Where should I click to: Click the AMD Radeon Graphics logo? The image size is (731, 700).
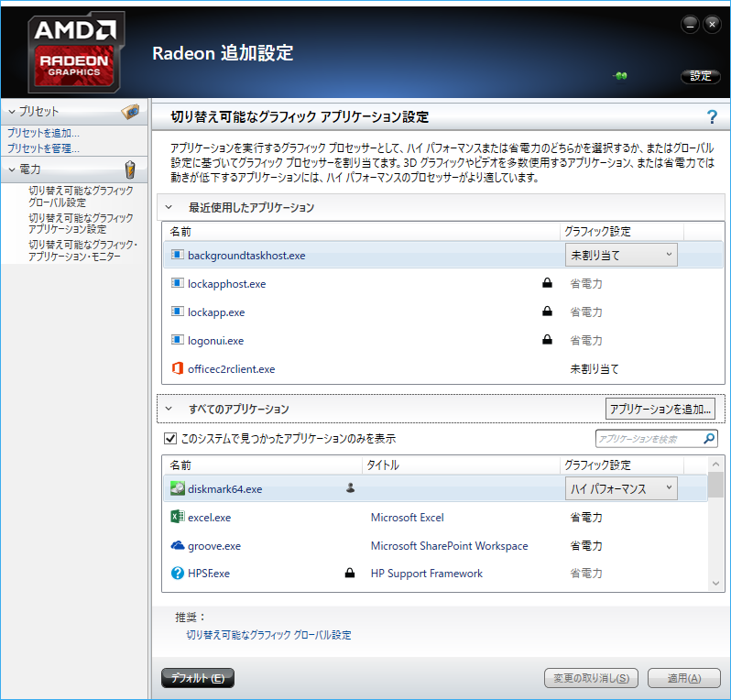pyautogui.click(x=76, y=53)
